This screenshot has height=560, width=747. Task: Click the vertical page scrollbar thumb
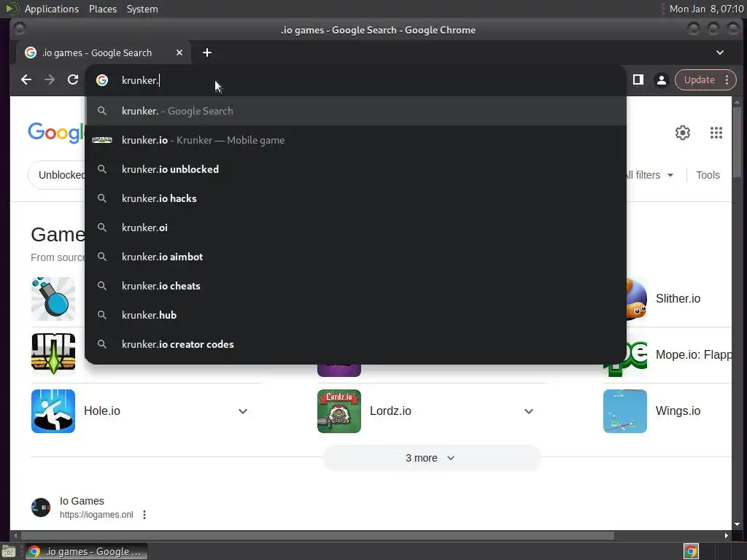737,142
